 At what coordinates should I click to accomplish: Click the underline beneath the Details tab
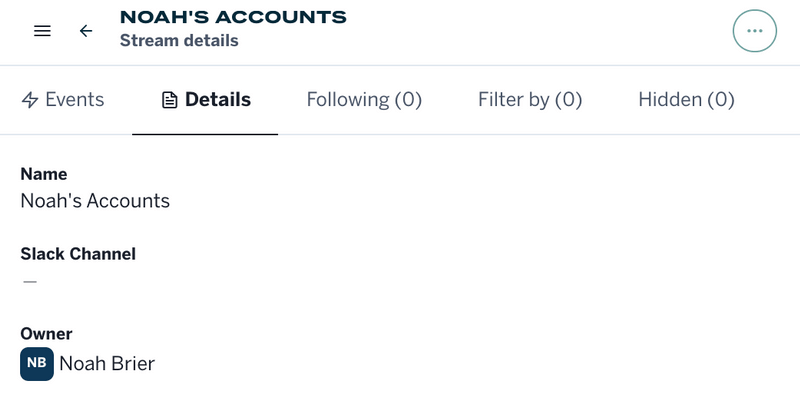[x=205, y=133]
